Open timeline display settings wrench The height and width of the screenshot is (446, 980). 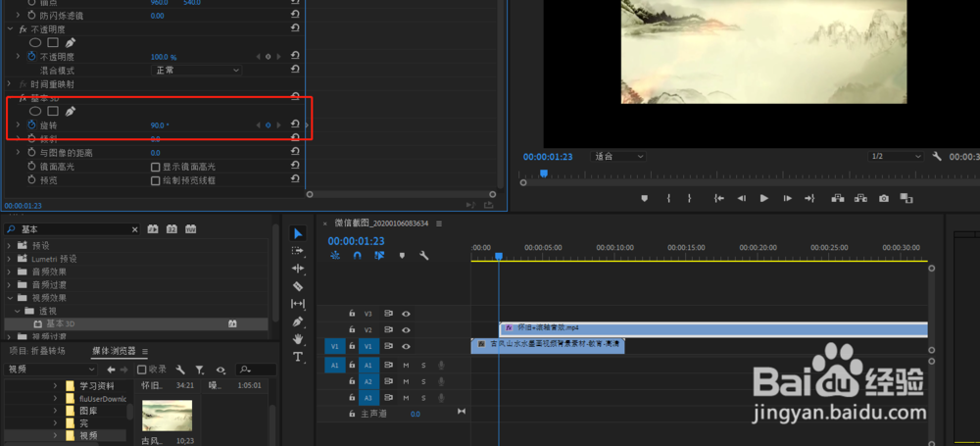tap(423, 255)
